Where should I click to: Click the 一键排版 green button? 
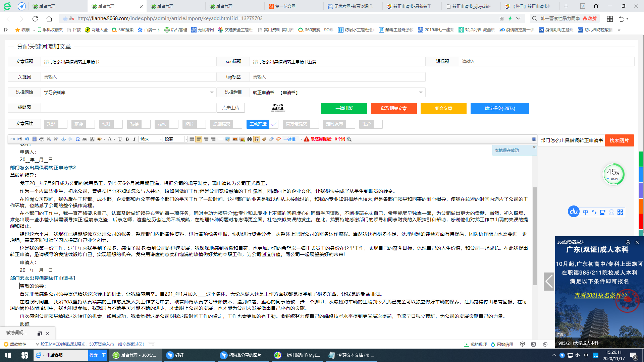[343, 109]
